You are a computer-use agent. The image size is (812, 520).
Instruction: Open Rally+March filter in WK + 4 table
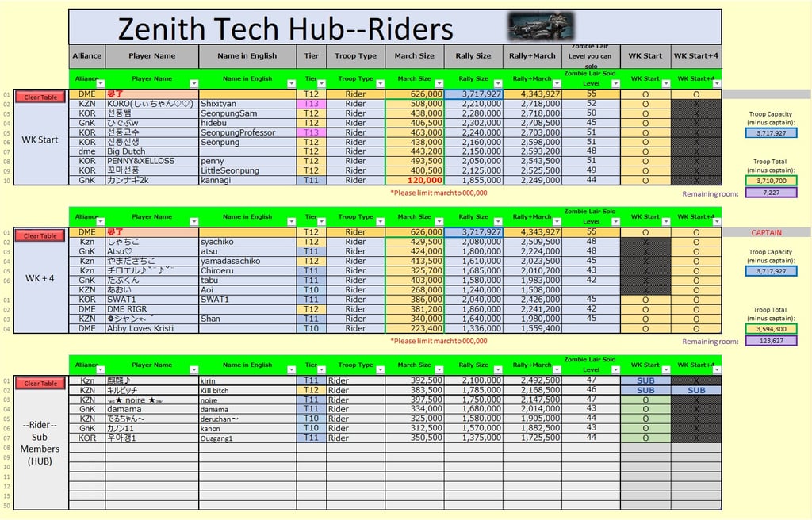click(557, 222)
